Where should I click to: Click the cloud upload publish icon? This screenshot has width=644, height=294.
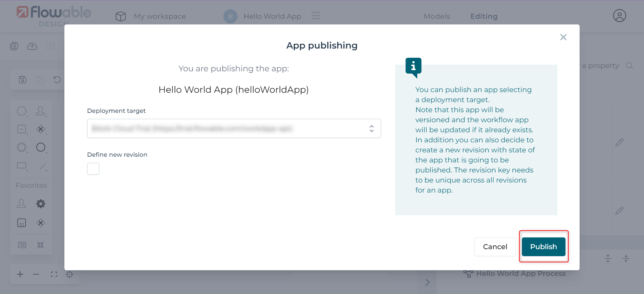coord(32,46)
